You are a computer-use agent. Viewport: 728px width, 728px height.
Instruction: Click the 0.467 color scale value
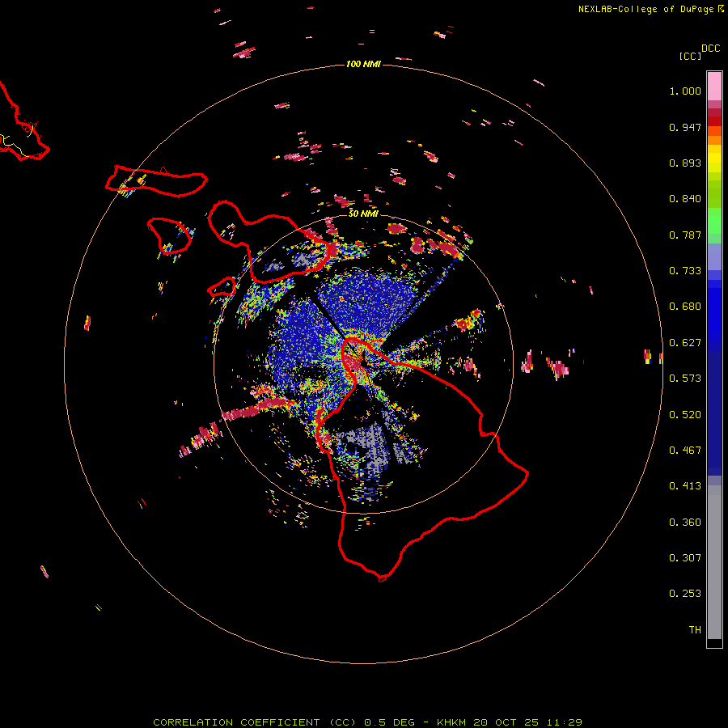click(x=685, y=451)
